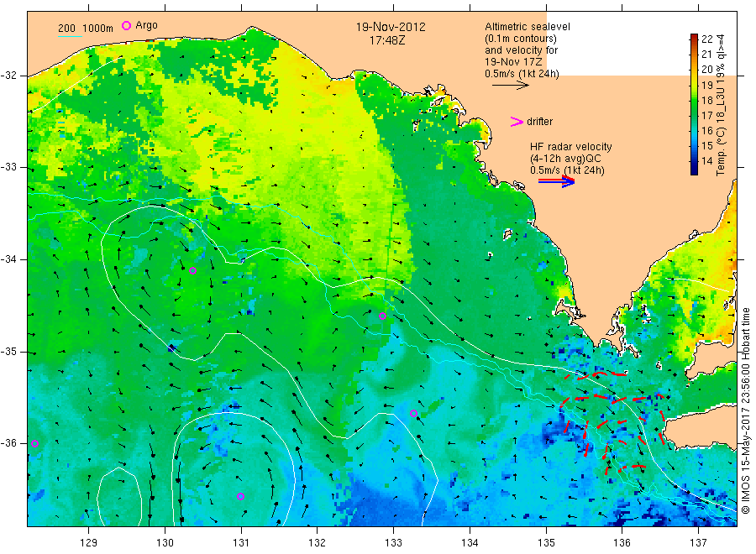The image size is (756, 554).
Task: Click the magenta drifter arrowhead symbol
Action: tap(517, 122)
